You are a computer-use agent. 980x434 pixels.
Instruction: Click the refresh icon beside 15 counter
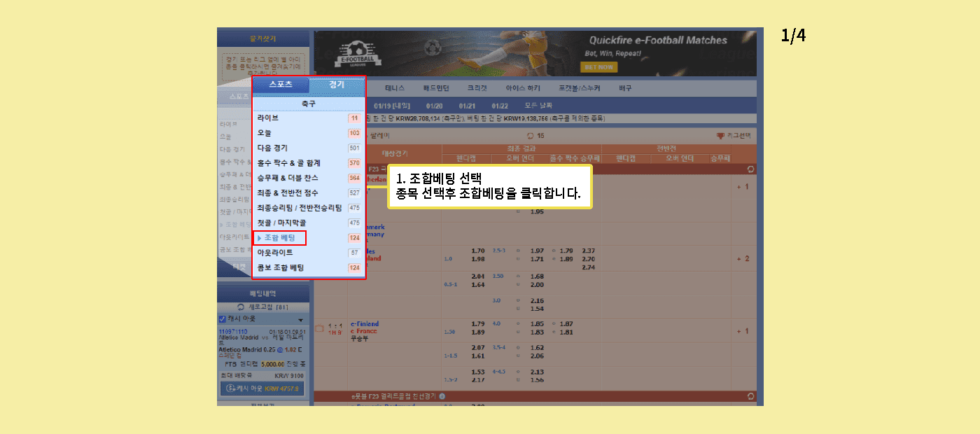[530, 136]
